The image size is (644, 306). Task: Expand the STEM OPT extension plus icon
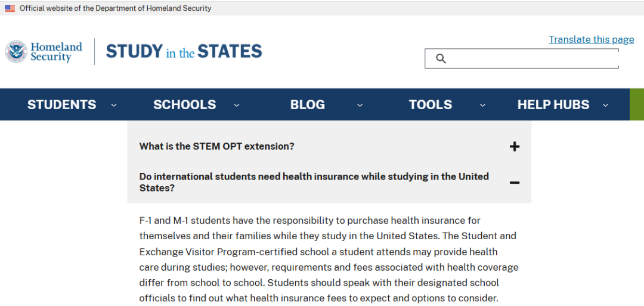click(515, 147)
